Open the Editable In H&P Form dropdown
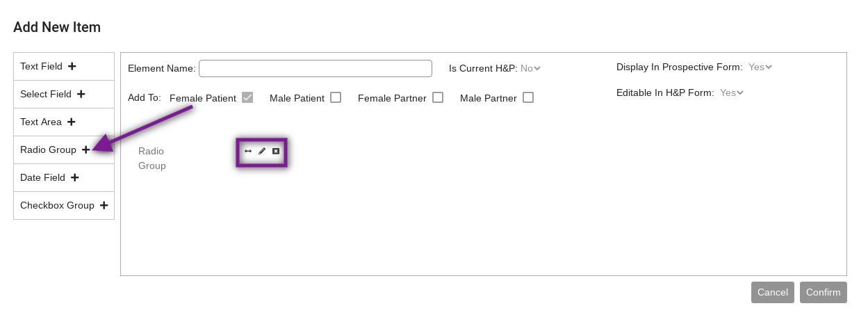The image size is (868, 331). pos(732,92)
